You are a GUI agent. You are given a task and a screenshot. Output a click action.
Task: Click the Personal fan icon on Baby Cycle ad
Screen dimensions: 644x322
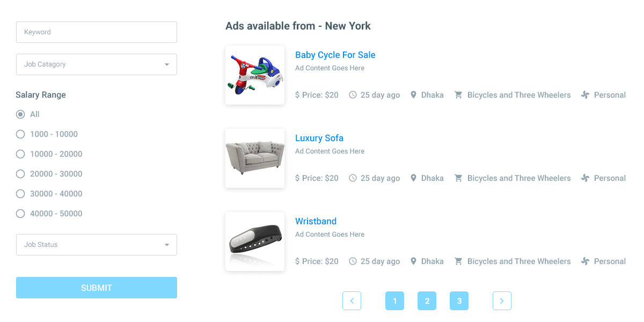pyautogui.click(x=585, y=95)
